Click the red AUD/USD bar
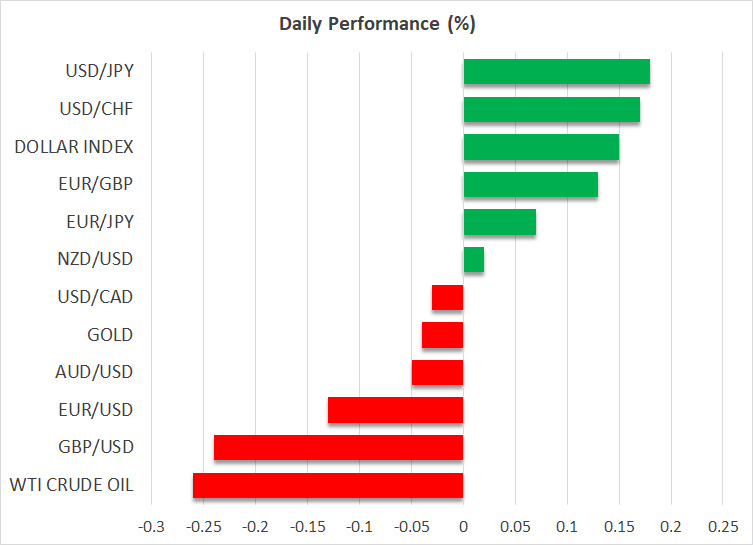The image size is (753, 545). coord(437,373)
